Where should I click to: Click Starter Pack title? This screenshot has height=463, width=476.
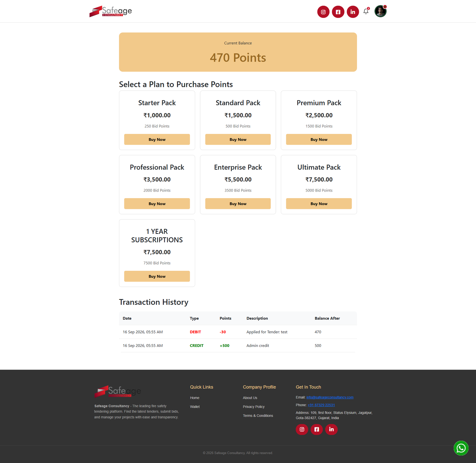click(157, 103)
